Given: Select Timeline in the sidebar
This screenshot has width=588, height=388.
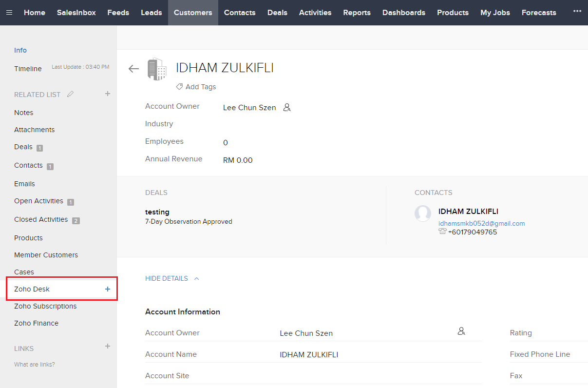Looking at the screenshot, I should coord(28,69).
